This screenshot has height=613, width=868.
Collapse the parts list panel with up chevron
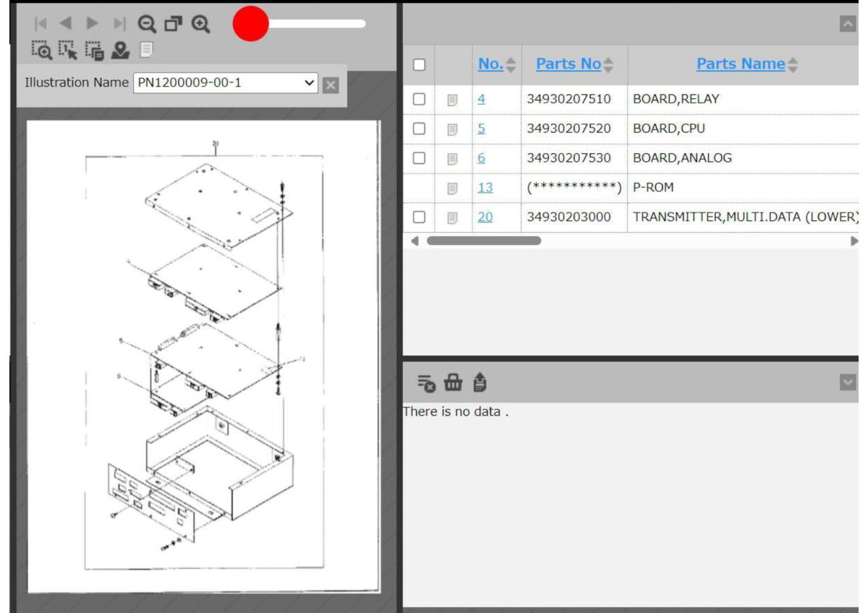tap(848, 24)
